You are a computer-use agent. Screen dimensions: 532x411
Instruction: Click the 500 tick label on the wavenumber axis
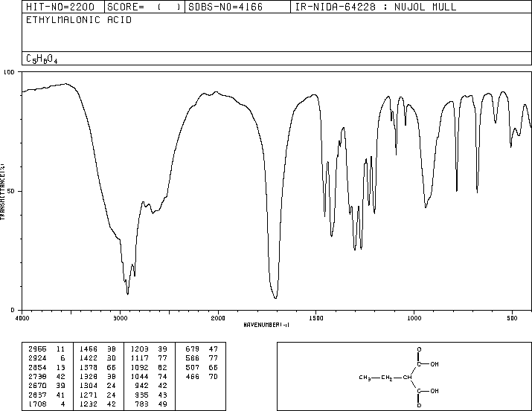pos(512,318)
